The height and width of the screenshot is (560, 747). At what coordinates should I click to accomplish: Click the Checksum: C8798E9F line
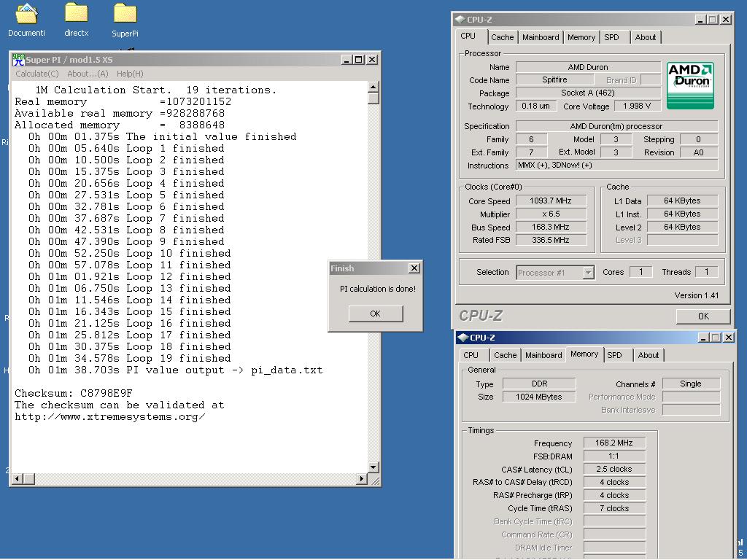pyautogui.click(x=74, y=393)
